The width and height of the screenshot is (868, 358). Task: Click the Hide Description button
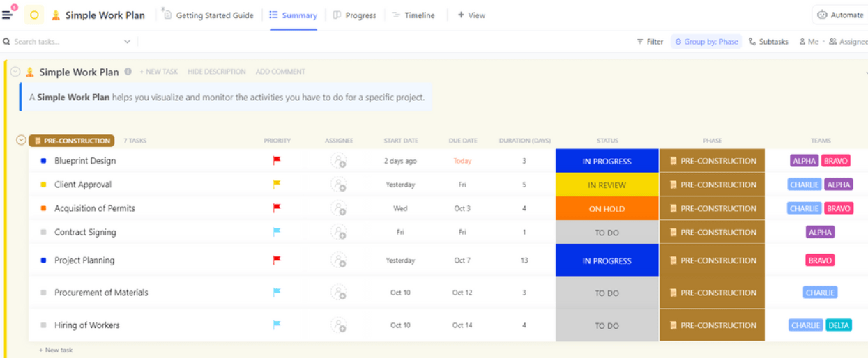(216, 72)
